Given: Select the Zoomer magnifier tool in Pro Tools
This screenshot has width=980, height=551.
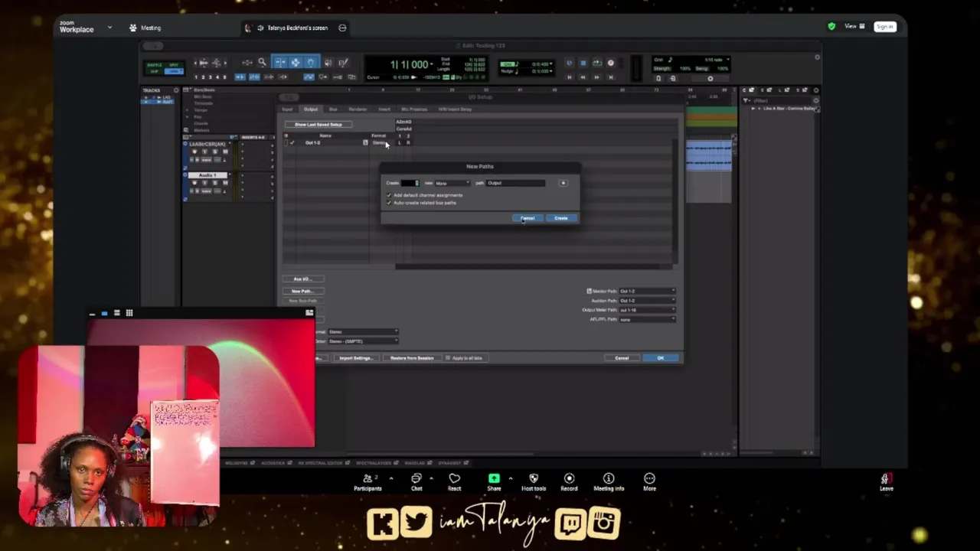Looking at the screenshot, I should click(262, 63).
